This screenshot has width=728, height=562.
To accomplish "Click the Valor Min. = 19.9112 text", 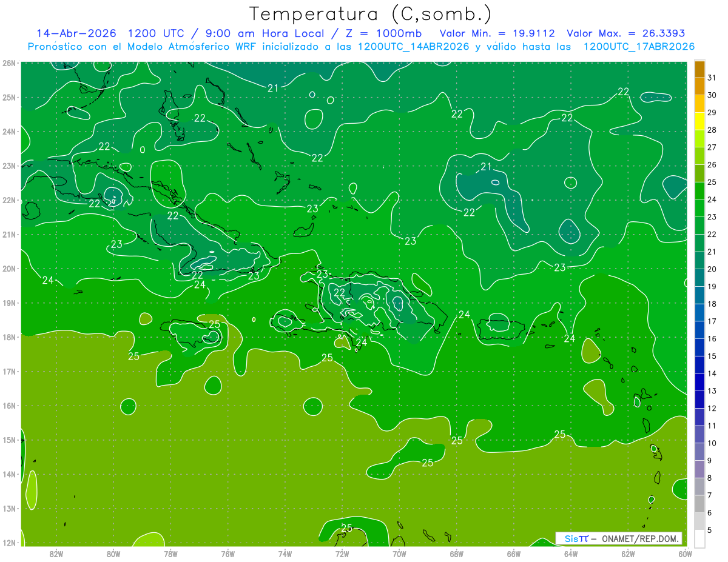I will [498, 34].
